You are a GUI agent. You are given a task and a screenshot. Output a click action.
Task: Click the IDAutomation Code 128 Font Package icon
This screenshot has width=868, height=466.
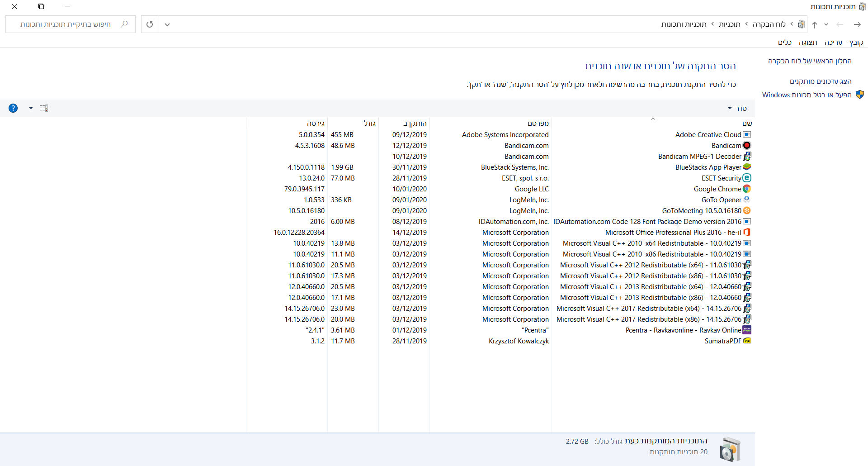coord(747,221)
